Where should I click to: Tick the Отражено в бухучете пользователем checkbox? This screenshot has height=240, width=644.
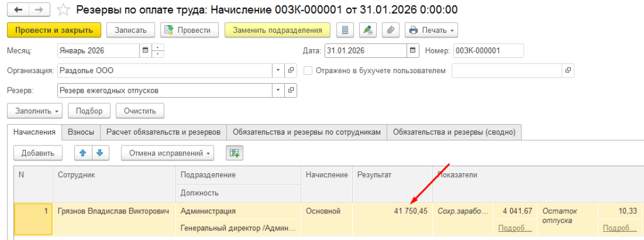(308, 71)
